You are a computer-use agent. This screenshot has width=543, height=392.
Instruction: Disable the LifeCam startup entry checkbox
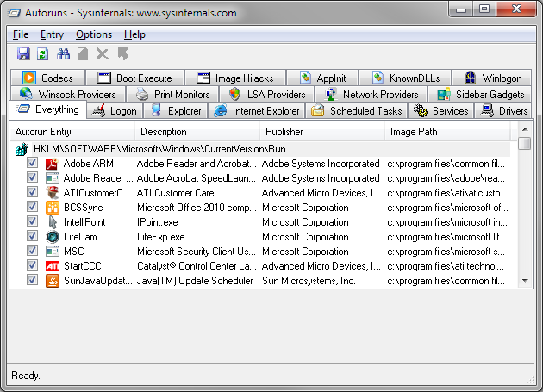(32, 237)
